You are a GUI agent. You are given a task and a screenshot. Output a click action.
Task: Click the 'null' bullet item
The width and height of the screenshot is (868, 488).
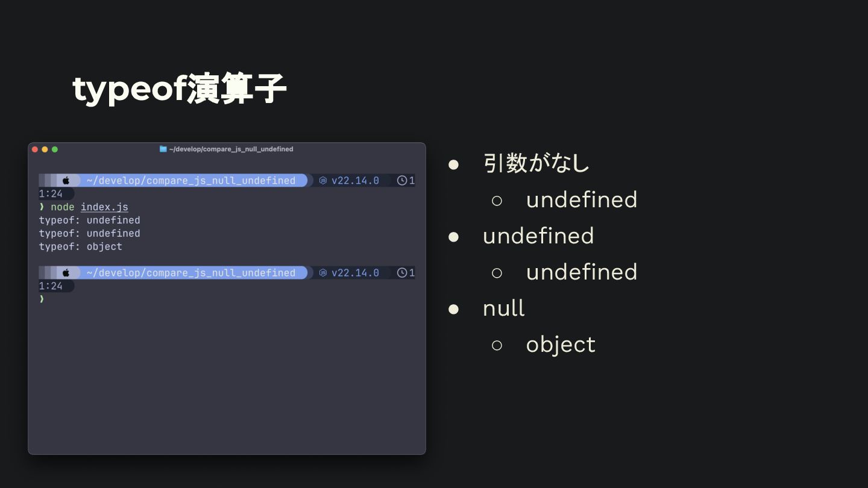[503, 308]
